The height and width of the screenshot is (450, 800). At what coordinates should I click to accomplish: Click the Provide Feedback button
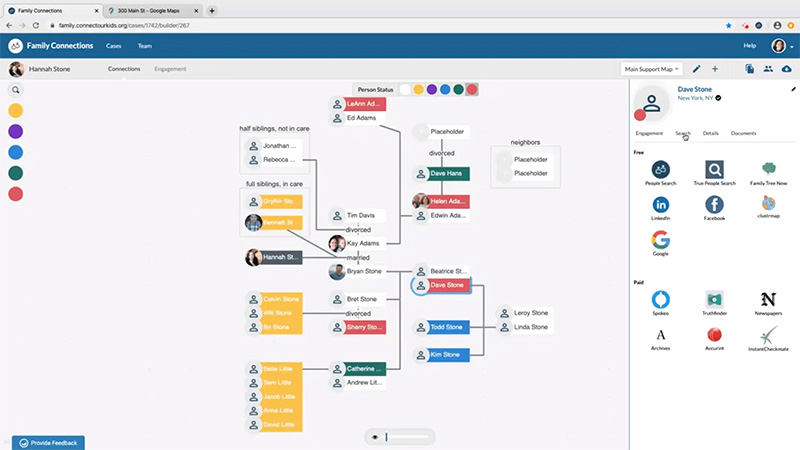[x=48, y=443]
